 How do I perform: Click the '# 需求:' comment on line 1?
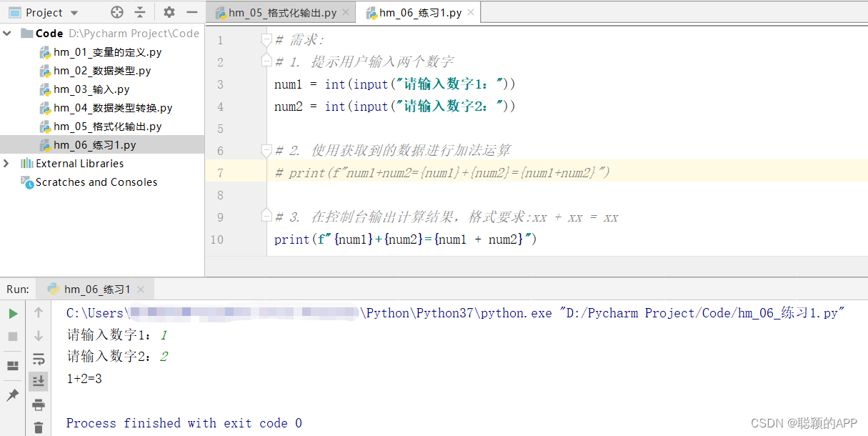[299, 40]
